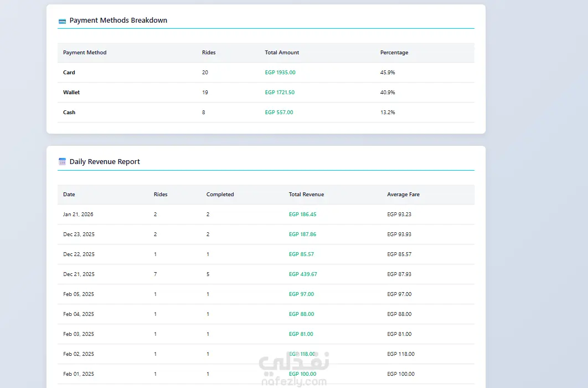Click the Wallet rides count 19
Screen dimensions: 588x388
point(205,93)
